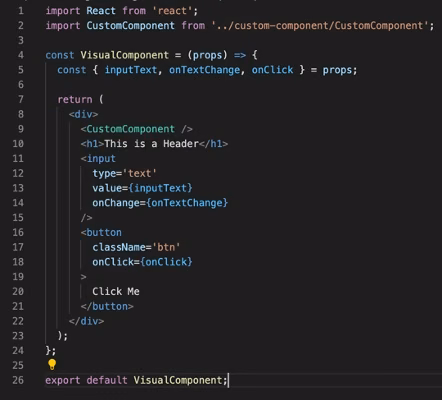Click the opening <div> tag

(x=83, y=114)
